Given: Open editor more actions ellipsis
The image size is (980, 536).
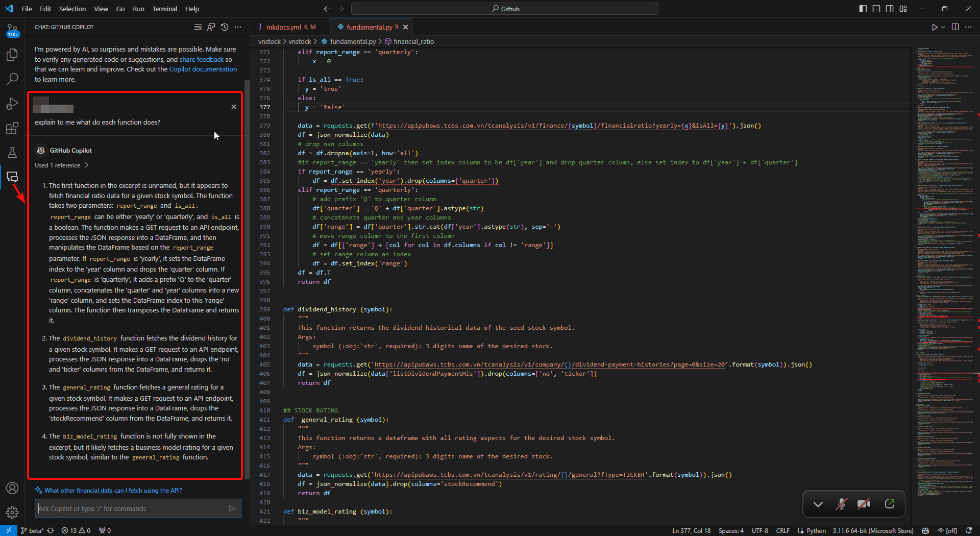Looking at the screenshot, I should click(968, 27).
